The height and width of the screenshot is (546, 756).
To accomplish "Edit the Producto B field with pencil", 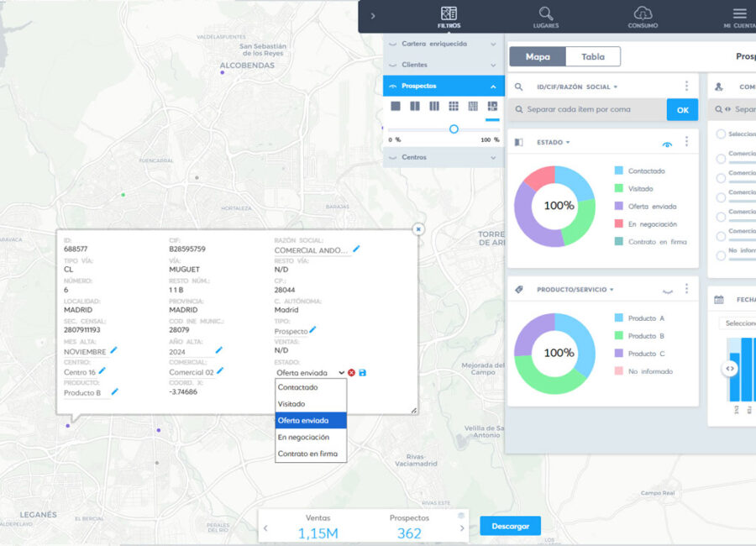I will click(115, 391).
